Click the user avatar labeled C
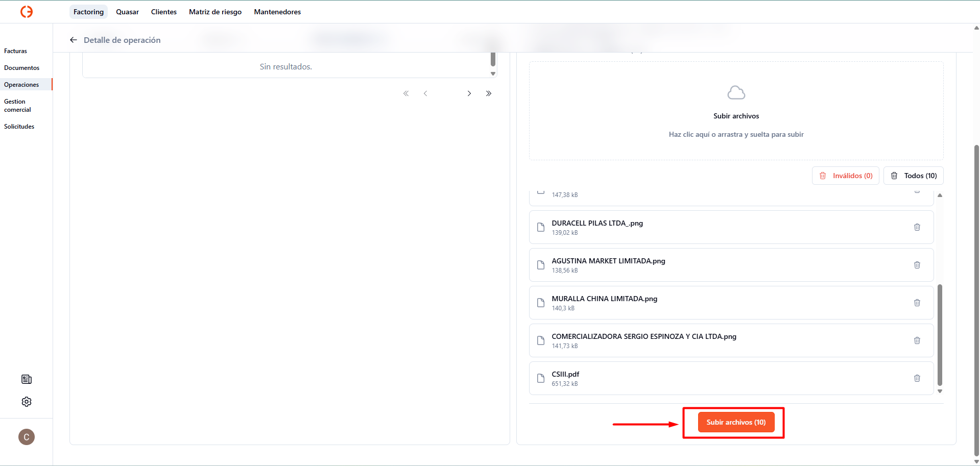This screenshot has width=980, height=466. click(27, 437)
